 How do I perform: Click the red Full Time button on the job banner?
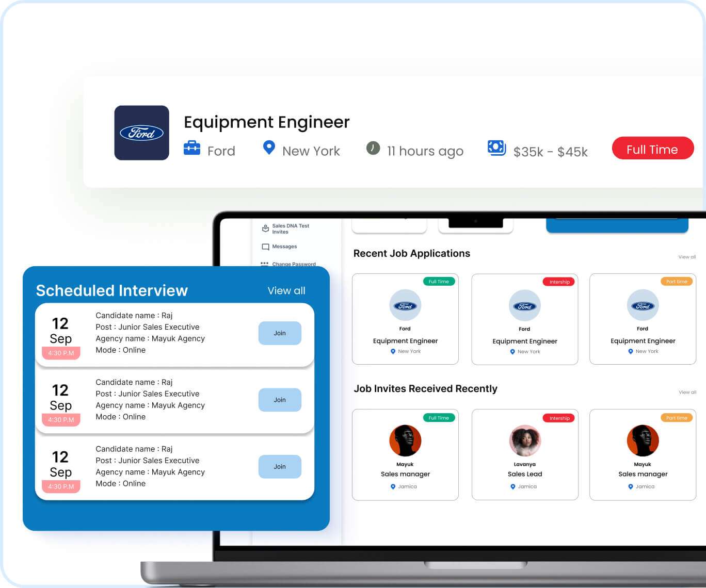tap(652, 148)
